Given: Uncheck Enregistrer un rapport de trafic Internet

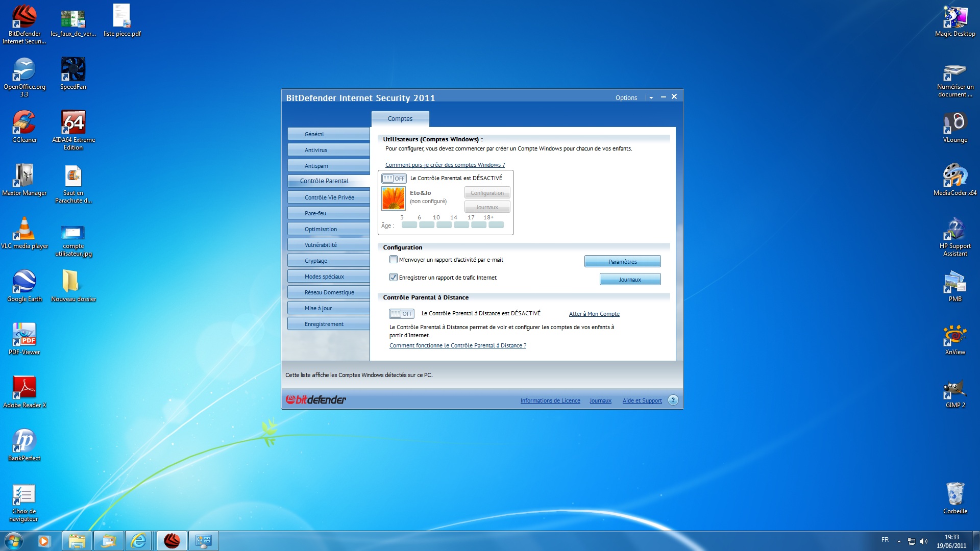Looking at the screenshot, I should [393, 277].
